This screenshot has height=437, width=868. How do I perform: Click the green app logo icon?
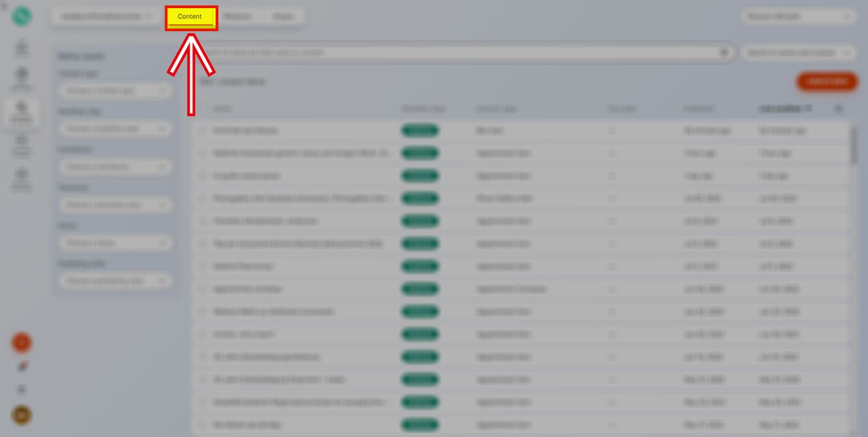pyautogui.click(x=22, y=16)
